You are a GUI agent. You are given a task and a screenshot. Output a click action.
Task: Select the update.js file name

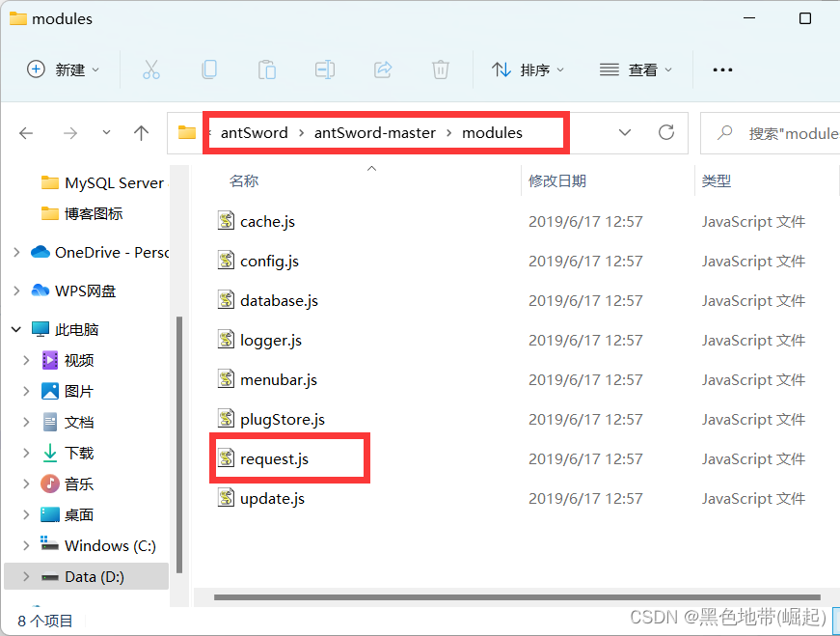pos(272,499)
